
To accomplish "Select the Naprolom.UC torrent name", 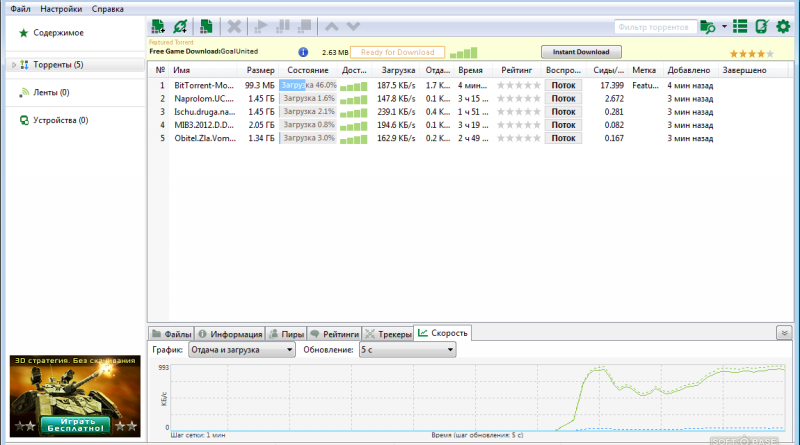I will tap(204, 99).
